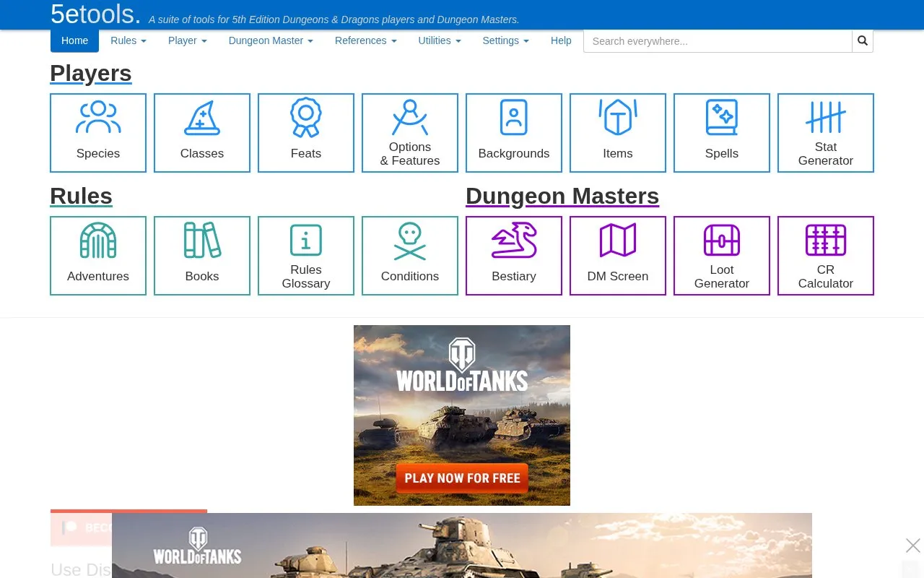
Task: Click the search magnifier button
Action: click(863, 41)
